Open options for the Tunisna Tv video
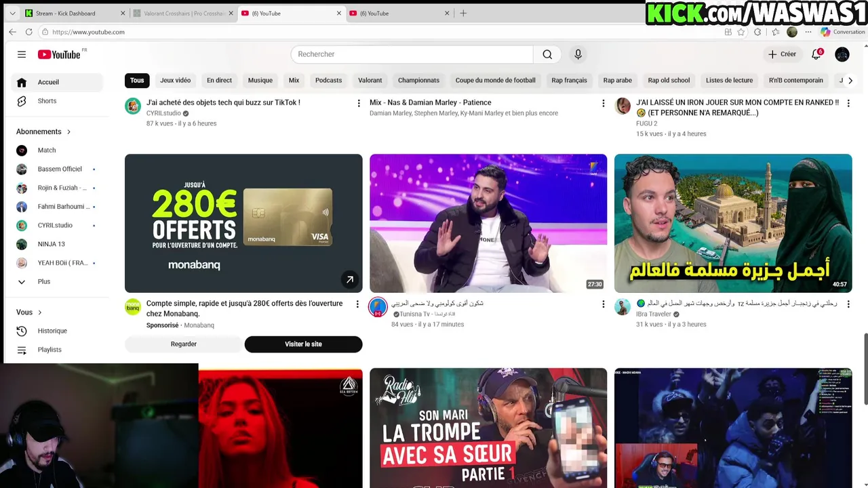 (x=603, y=304)
